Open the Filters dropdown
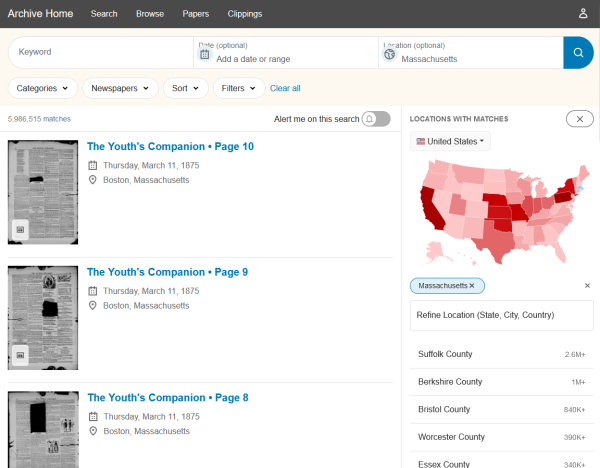 [239, 88]
